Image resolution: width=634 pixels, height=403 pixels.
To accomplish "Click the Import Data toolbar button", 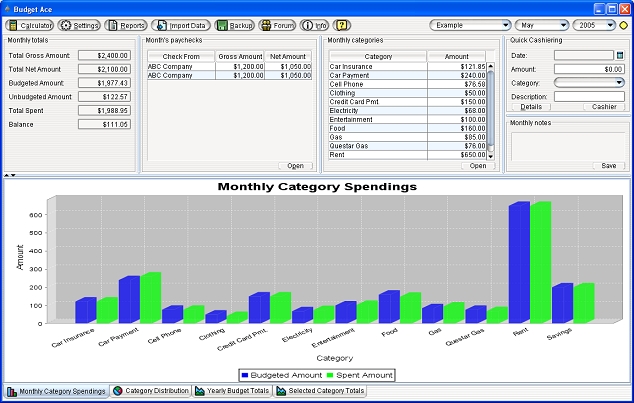I will pos(181,25).
